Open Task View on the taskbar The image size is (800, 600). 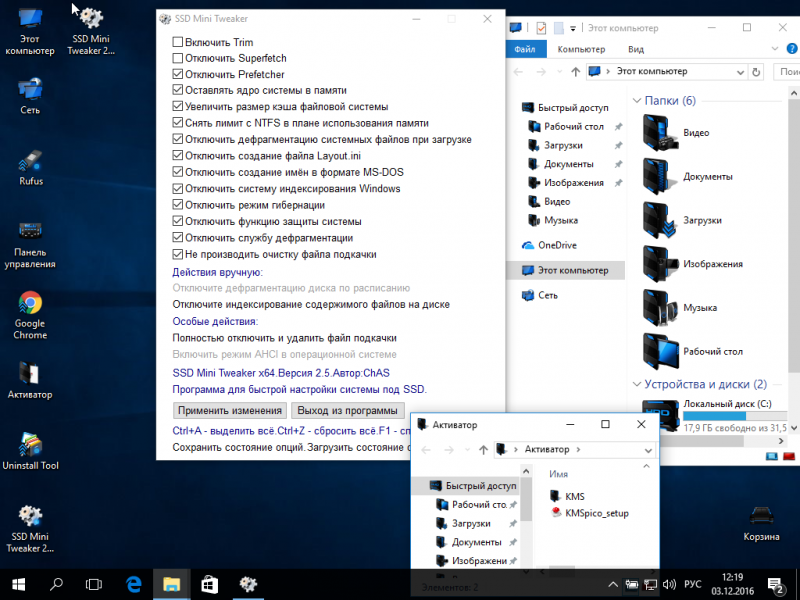[94, 585]
